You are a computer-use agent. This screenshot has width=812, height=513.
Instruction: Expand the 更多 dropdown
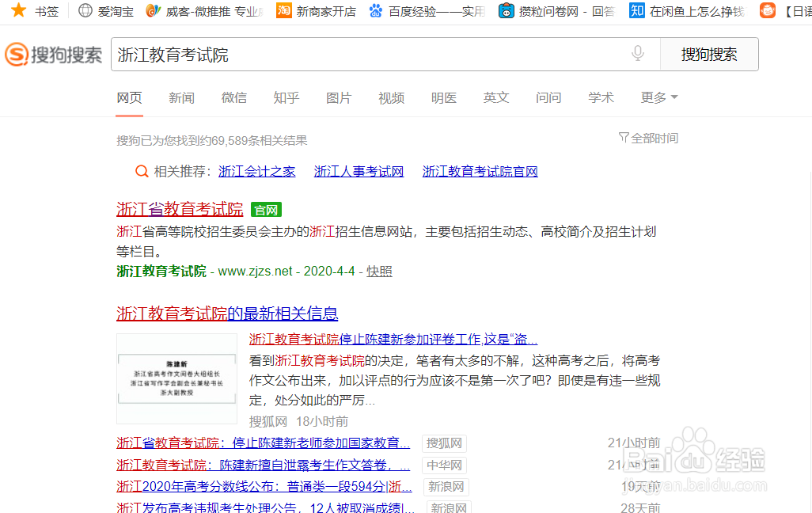tap(658, 97)
